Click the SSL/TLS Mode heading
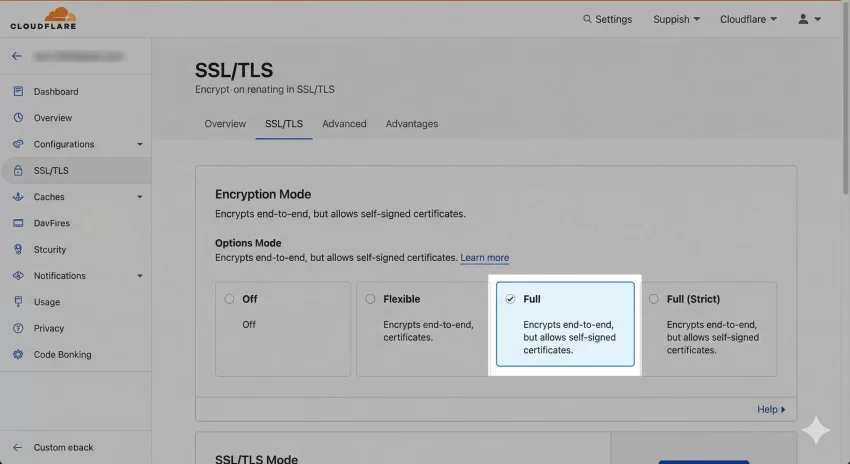Image resolution: width=850 pixels, height=464 pixels. [x=256, y=459]
